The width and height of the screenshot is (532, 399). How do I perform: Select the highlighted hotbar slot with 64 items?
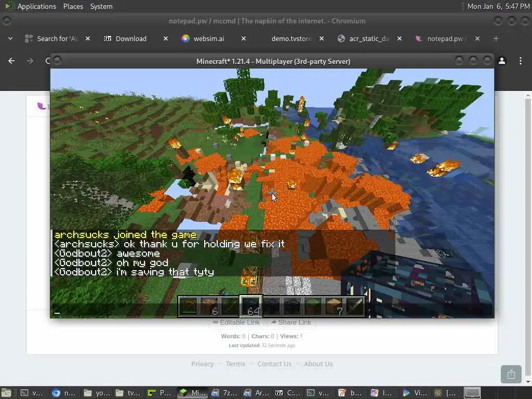251,307
